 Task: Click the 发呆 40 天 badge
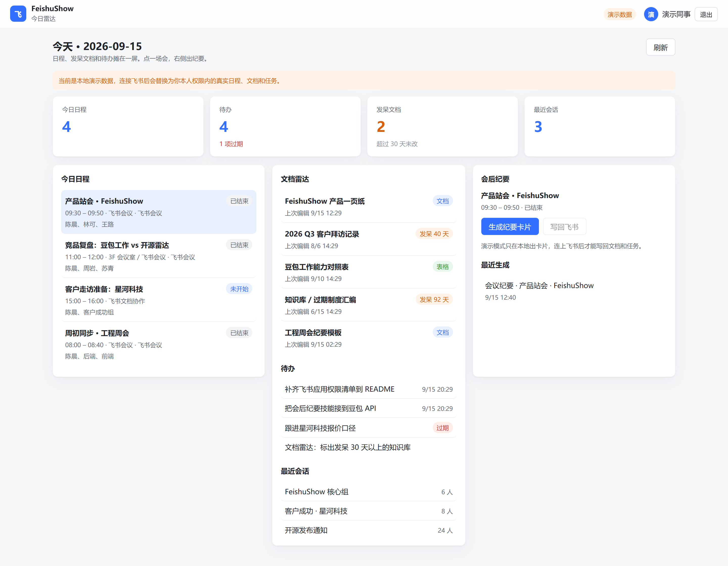point(434,234)
